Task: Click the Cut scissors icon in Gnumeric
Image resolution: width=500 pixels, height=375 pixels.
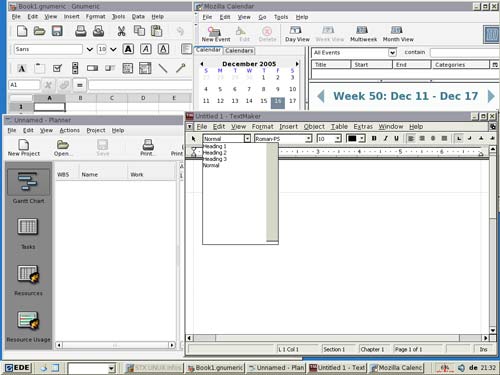Action: click(x=121, y=31)
